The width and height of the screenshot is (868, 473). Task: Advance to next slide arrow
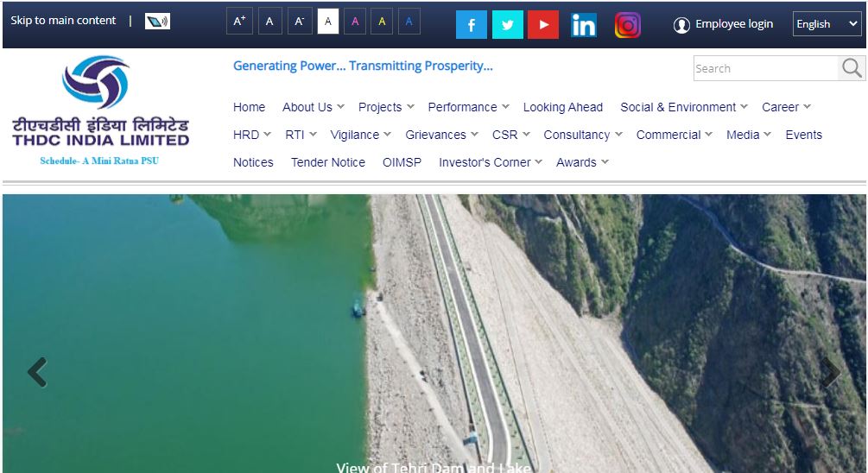coord(831,373)
